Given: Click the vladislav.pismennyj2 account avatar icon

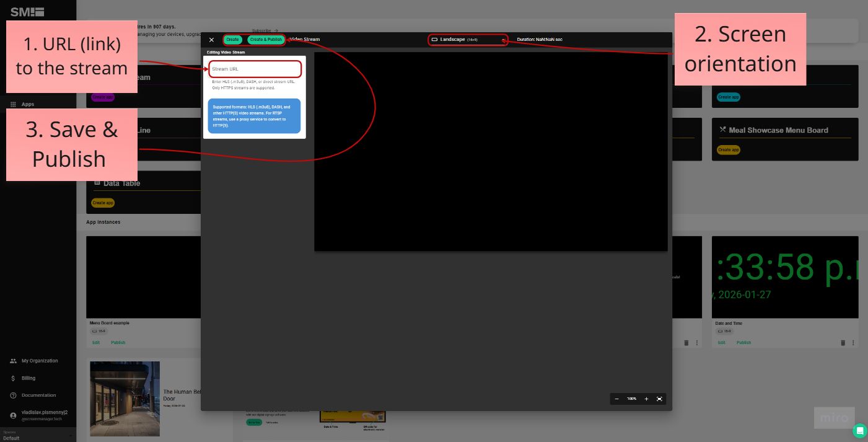Looking at the screenshot, I should (x=14, y=414).
